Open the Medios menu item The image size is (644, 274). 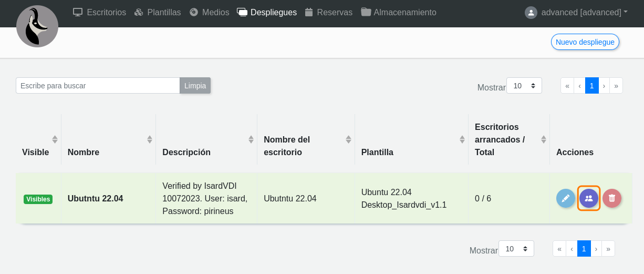point(209,13)
